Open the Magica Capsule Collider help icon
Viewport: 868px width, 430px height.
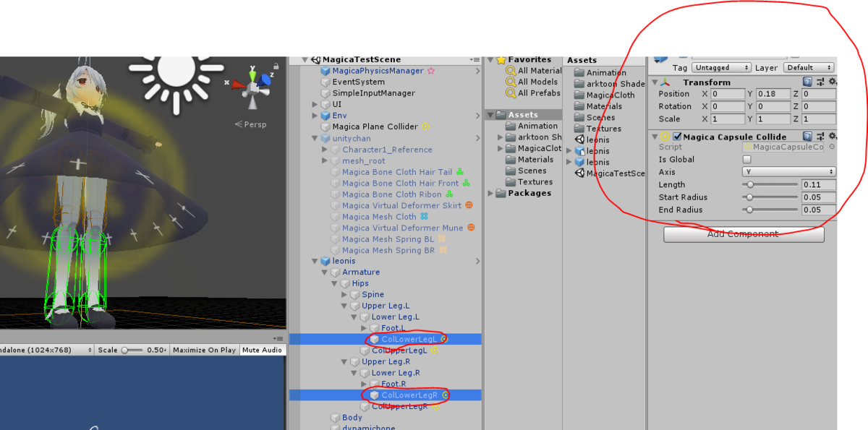coord(808,137)
